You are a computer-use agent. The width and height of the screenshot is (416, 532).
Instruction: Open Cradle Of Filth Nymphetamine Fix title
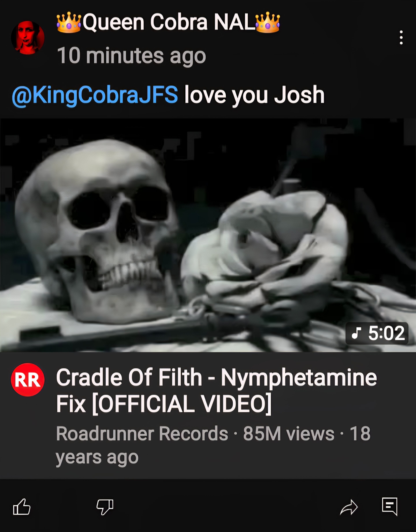tap(217, 390)
